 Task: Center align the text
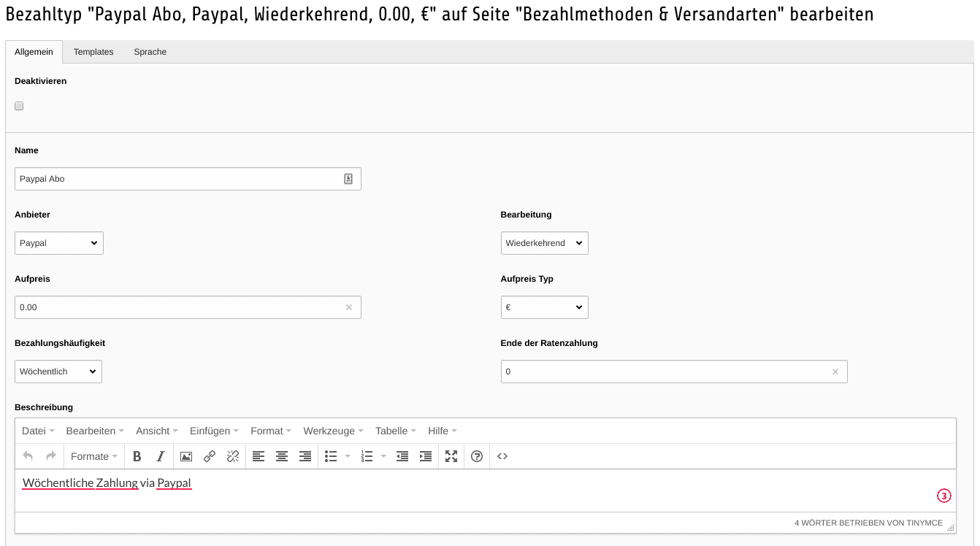pyautogui.click(x=282, y=456)
